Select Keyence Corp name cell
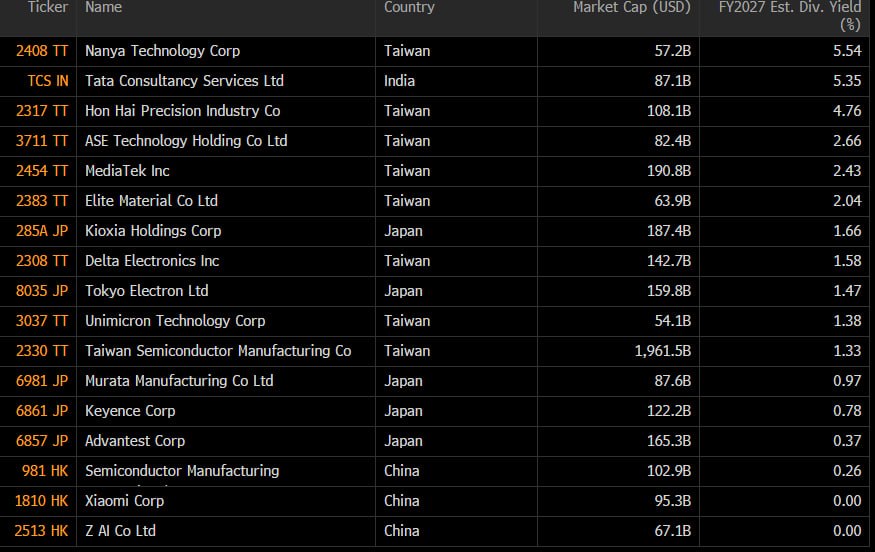 (x=130, y=411)
